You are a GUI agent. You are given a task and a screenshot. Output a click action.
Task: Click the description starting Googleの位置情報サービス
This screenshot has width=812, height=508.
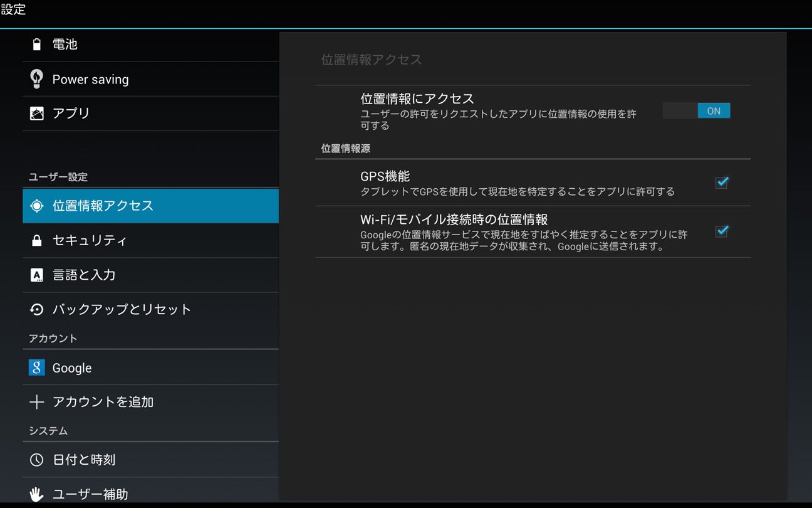coord(524,240)
